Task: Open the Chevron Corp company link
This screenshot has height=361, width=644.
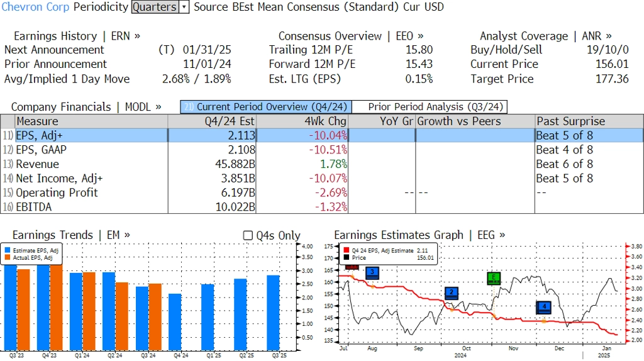Action: point(35,7)
